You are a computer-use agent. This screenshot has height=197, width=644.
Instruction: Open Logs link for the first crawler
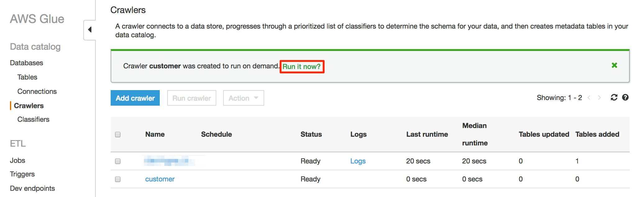click(x=358, y=161)
